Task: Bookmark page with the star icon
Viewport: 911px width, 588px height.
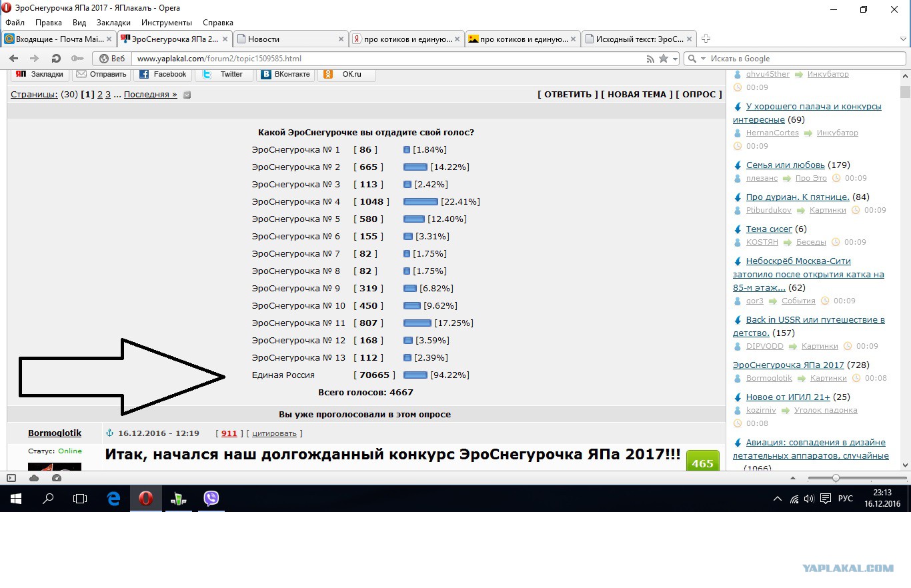Action: [x=664, y=59]
